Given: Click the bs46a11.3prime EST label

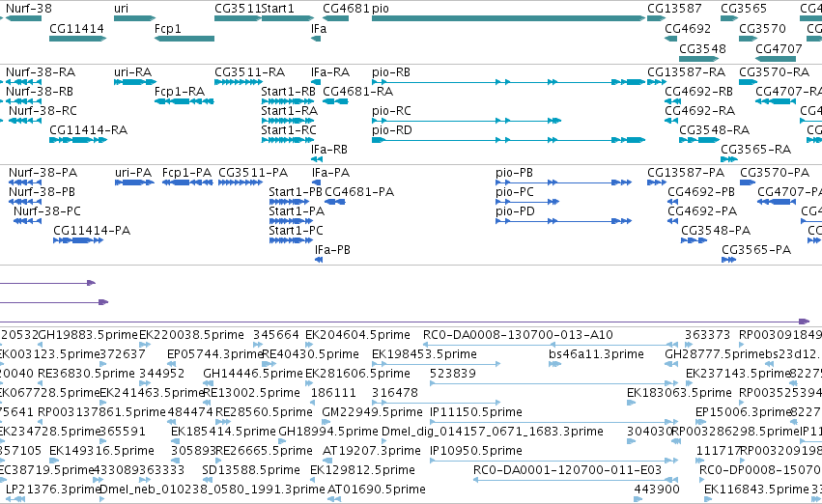Looking at the screenshot, I should coord(596,354).
